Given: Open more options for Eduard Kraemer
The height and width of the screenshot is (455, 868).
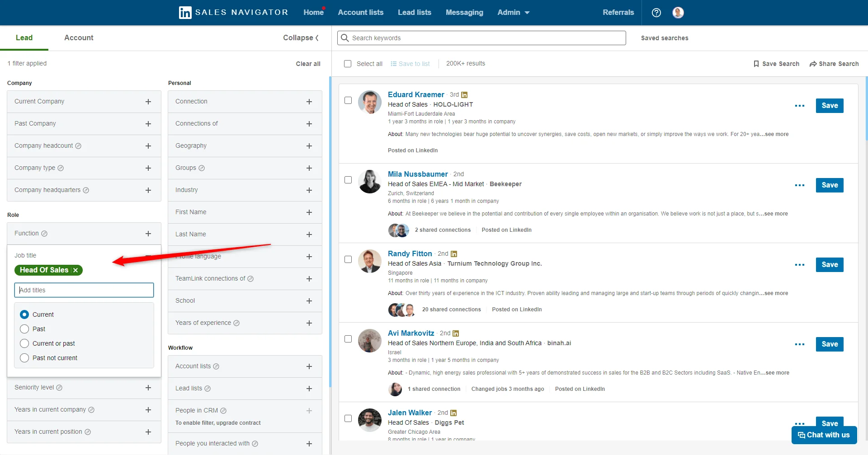Looking at the screenshot, I should pyautogui.click(x=800, y=106).
